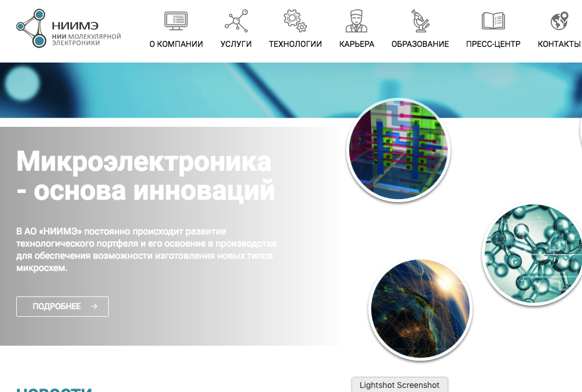Open the УСЛУГИ navigation menu
Viewport: 582px width, 392px height.
point(236,43)
